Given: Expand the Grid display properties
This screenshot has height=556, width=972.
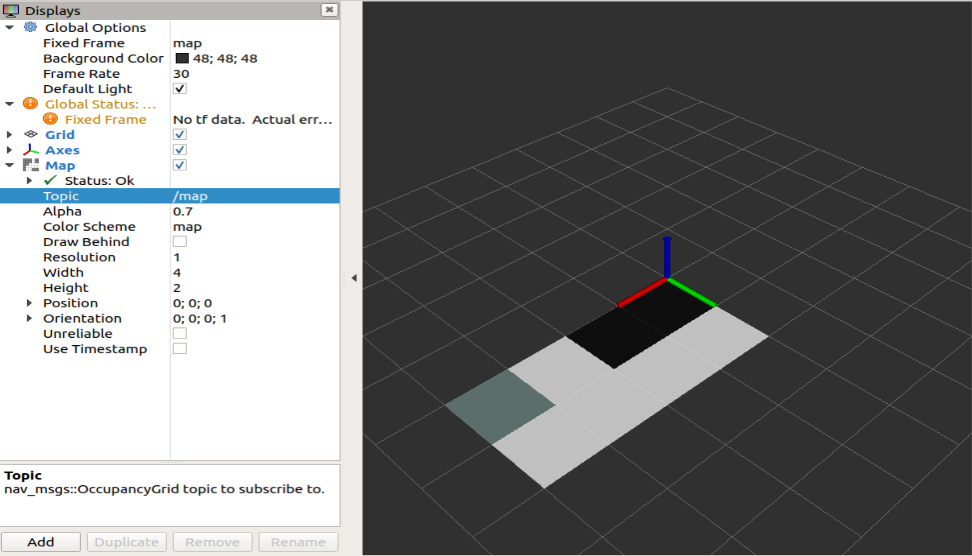Looking at the screenshot, I should (9, 135).
